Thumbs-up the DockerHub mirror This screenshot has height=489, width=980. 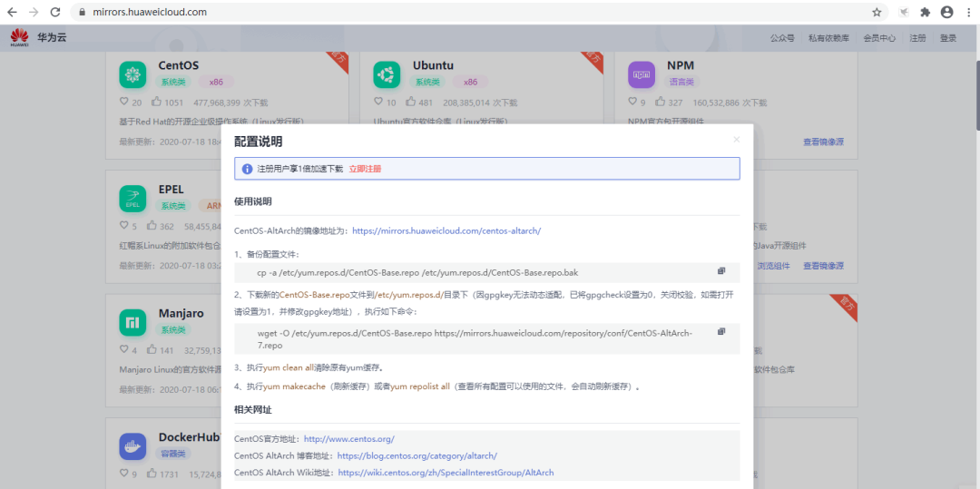[152, 474]
